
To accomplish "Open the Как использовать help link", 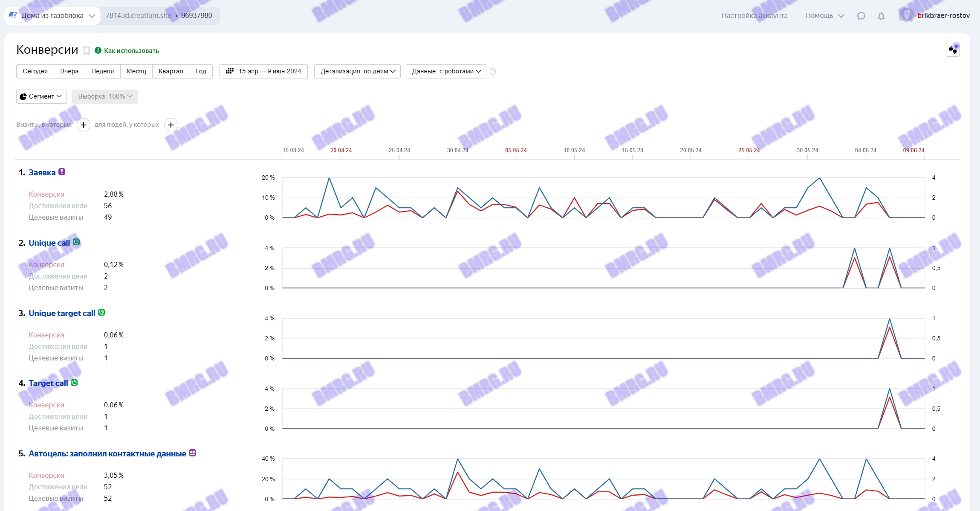I will pyautogui.click(x=131, y=51).
